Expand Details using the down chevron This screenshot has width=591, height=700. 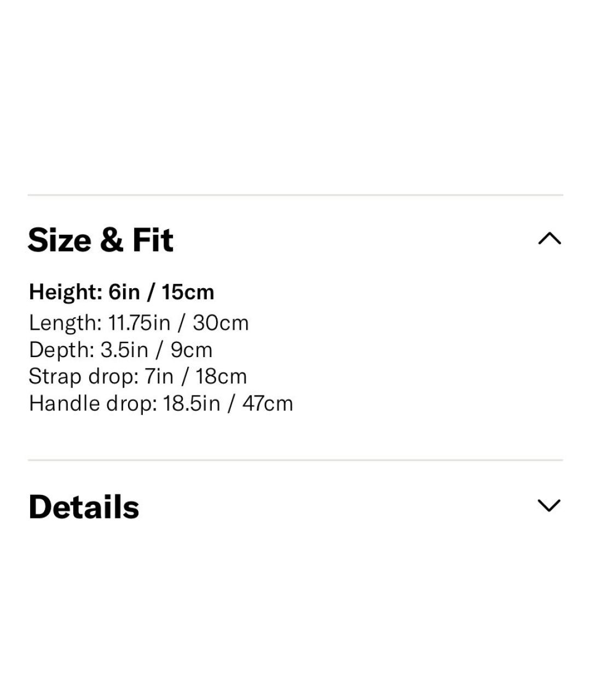click(x=549, y=505)
